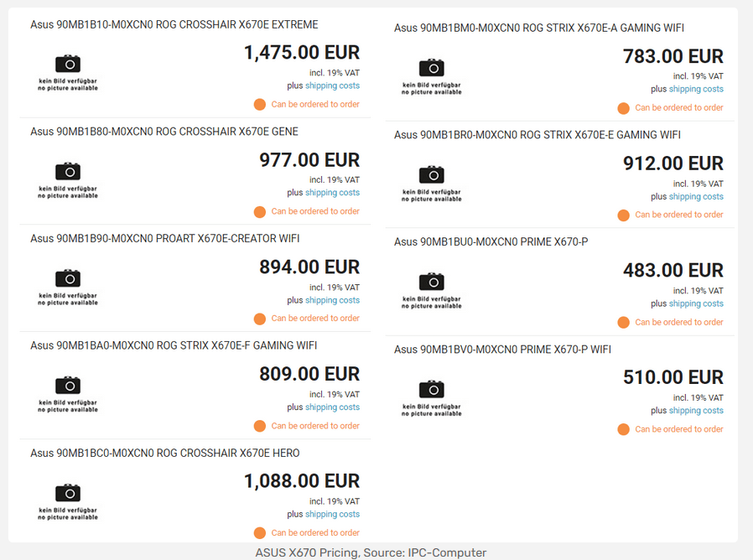Click the camera placeholder for PRIME X670-P WIFI
The height and width of the screenshot is (560, 753).
click(431, 398)
